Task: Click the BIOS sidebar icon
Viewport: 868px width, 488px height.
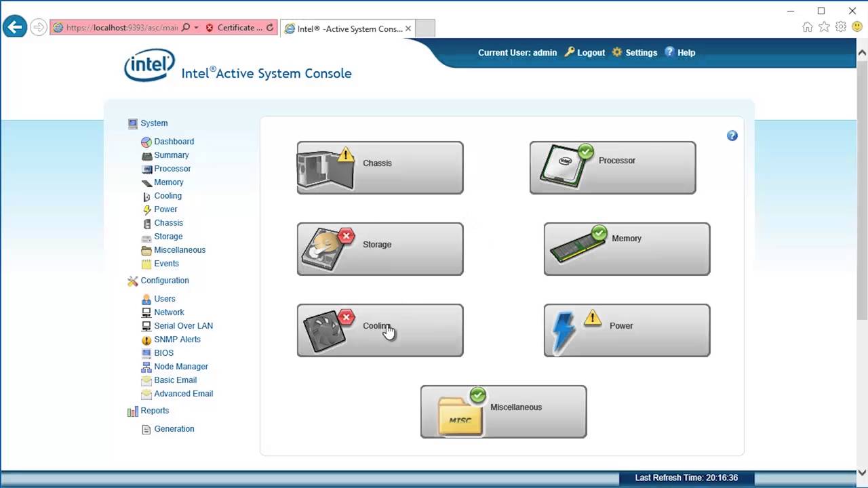Action: coord(146,353)
